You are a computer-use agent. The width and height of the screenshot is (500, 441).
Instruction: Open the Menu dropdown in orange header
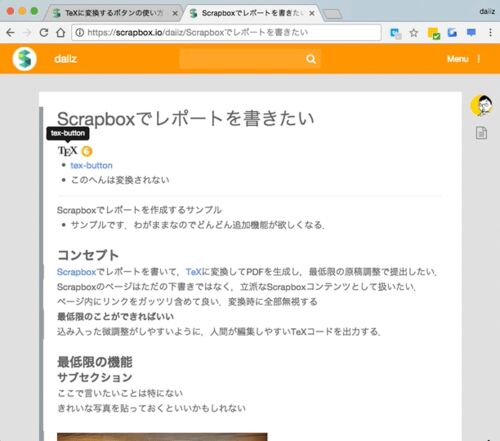coord(463,59)
